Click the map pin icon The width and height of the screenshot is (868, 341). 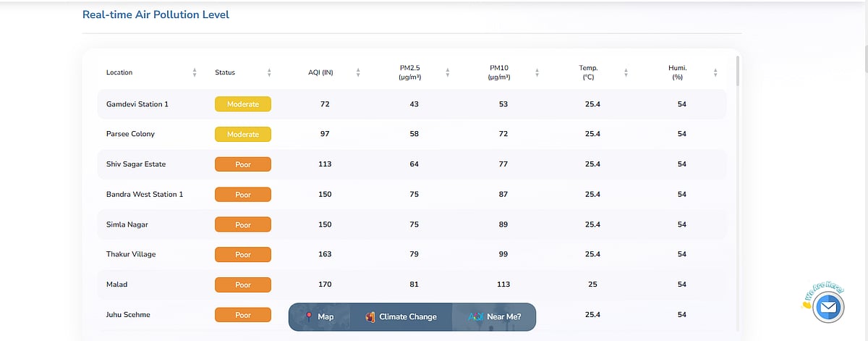click(x=309, y=316)
